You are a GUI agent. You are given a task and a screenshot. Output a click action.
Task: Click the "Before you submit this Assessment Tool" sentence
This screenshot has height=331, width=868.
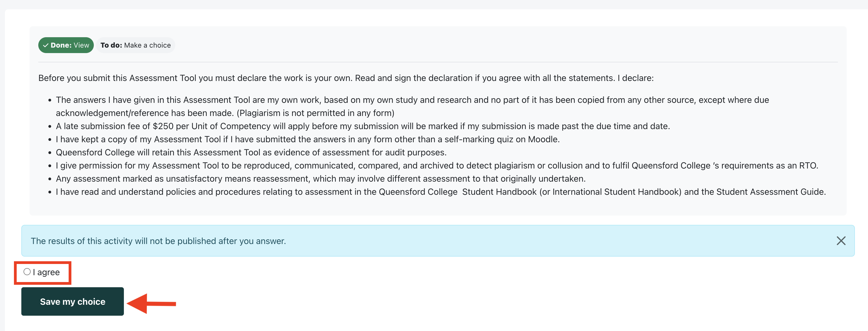346,78
